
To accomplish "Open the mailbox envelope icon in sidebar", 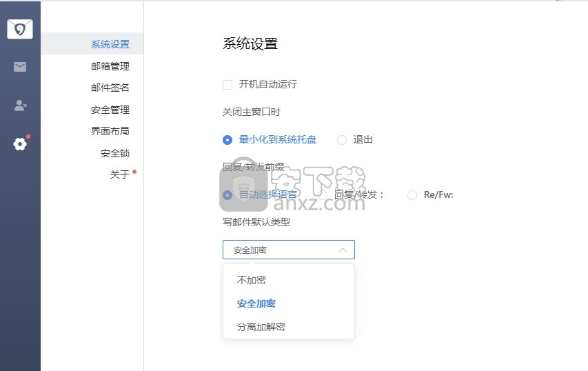I will 20,67.
